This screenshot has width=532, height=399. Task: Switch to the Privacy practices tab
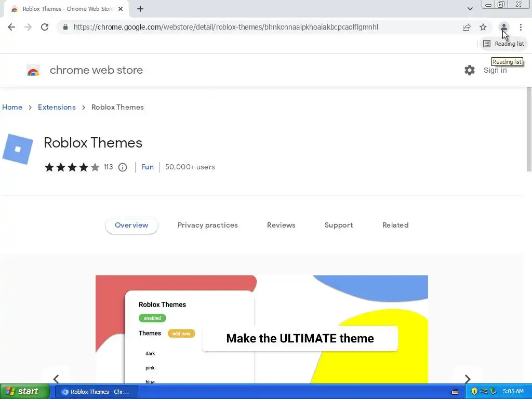click(x=208, y=225)
